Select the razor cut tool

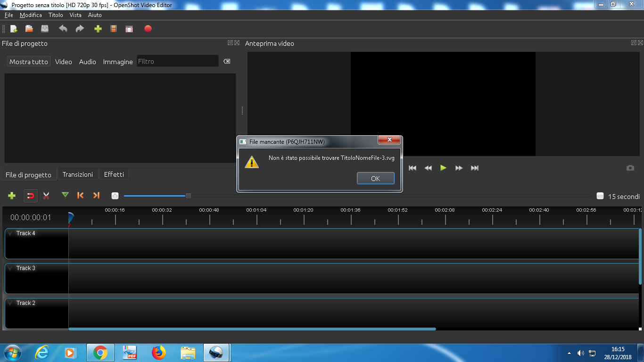coord(46,196)
